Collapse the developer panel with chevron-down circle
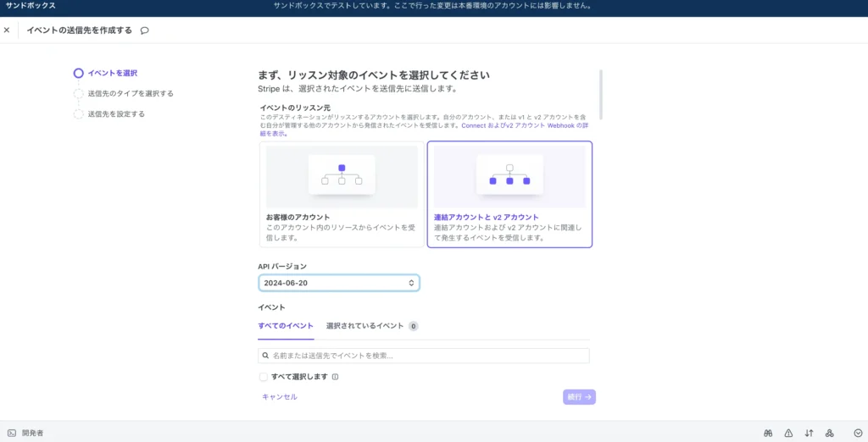868x442 pixels. pyautogui.click(x=857, y=433)
